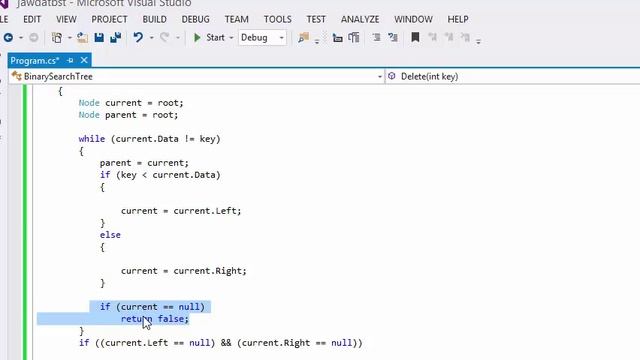This screenshot has width=640, height=360.
Task: Click the selected 'return false;' line
Action: pyautogui.click(x=155, y=319)
